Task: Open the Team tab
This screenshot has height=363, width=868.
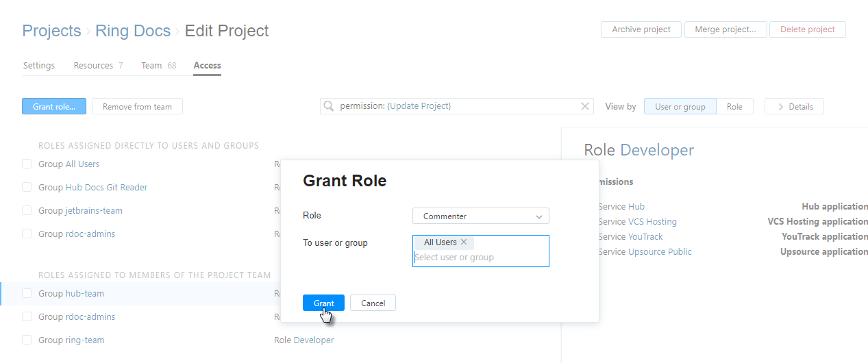Action: (x=151, y=66)
